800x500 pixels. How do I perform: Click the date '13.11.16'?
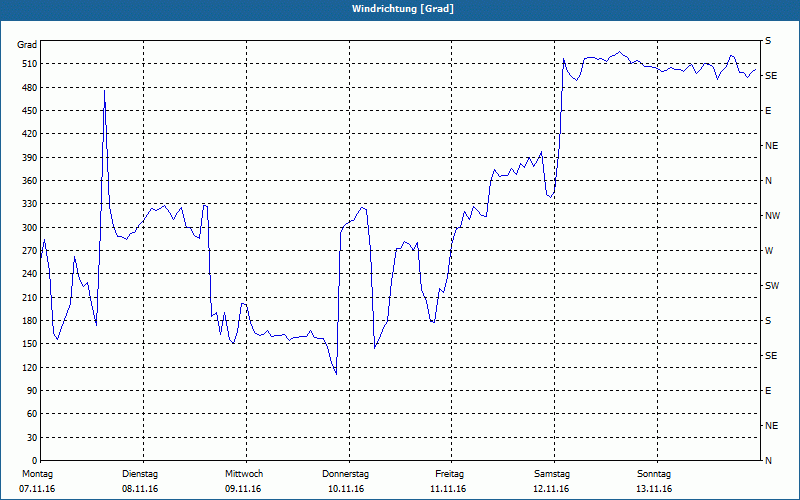pyautogui.click(x=654, y=489)
